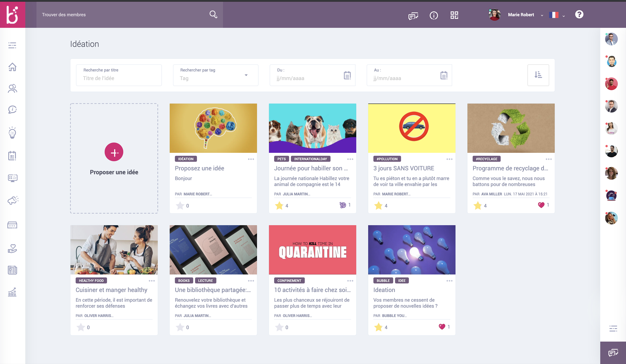This screenshot has height=364, width=626.
Task: Toggle star on Cuisiner et manger healthy
Action: pyautogui.click(x=81, y=327)
